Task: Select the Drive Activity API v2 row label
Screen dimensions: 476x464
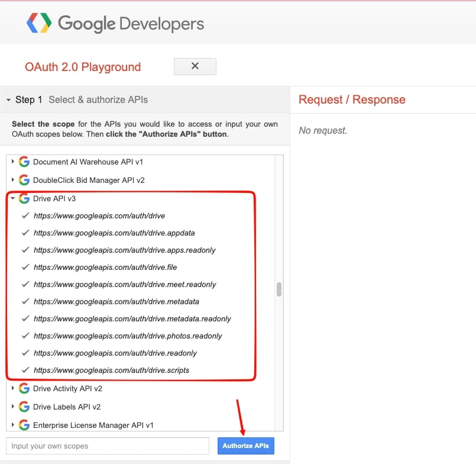Action: (67, 388)
